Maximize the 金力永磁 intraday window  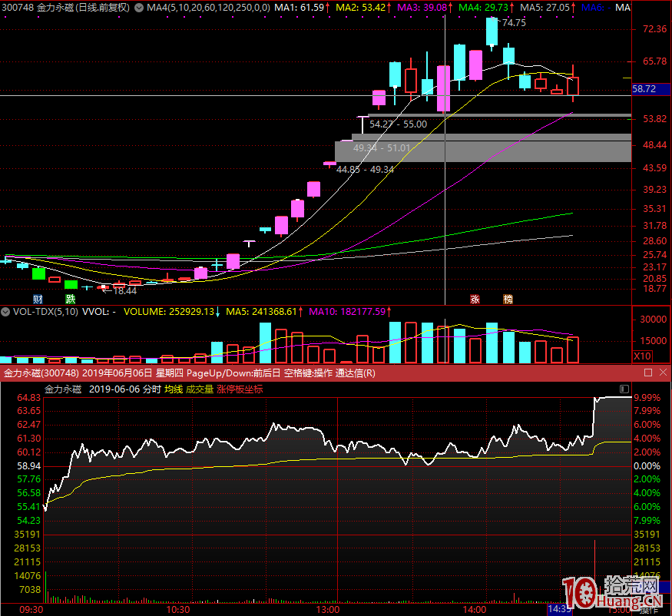coord(648,373)
